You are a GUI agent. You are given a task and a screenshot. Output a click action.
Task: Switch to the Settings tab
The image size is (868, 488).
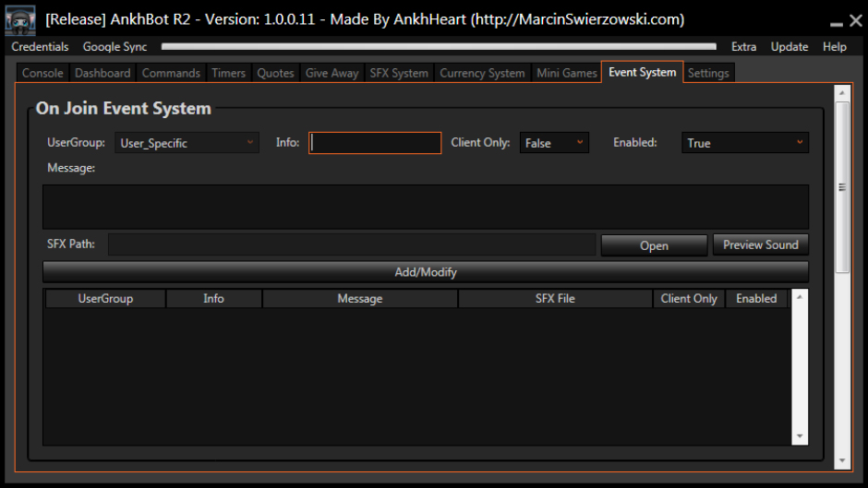tap(708, 73)
